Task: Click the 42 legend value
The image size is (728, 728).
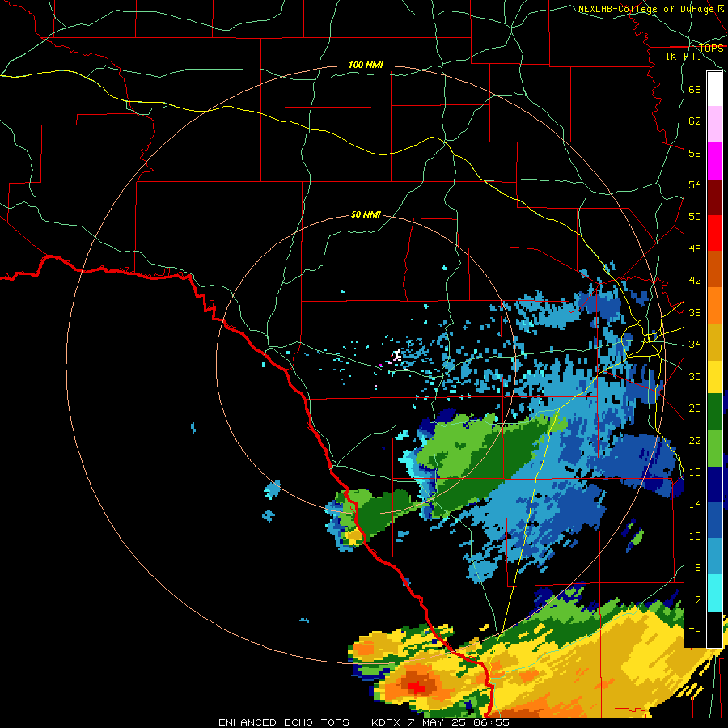Action: (695, 281)
